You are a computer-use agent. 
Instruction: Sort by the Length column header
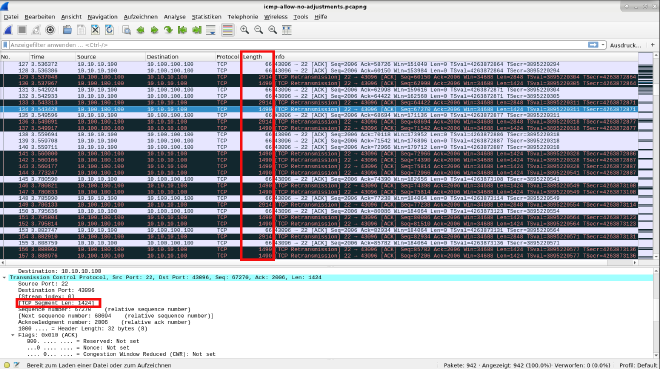(258, 57)
